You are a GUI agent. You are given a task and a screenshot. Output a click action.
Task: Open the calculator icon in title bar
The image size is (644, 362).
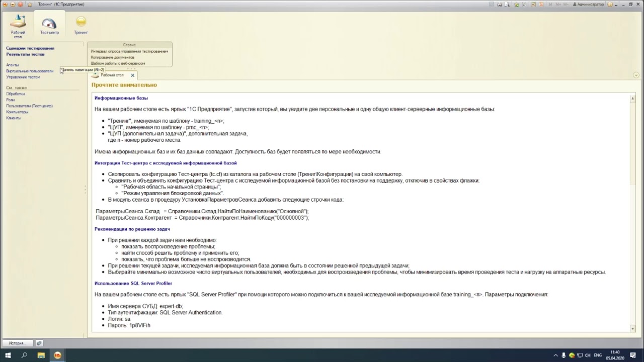tap(533, 4)
